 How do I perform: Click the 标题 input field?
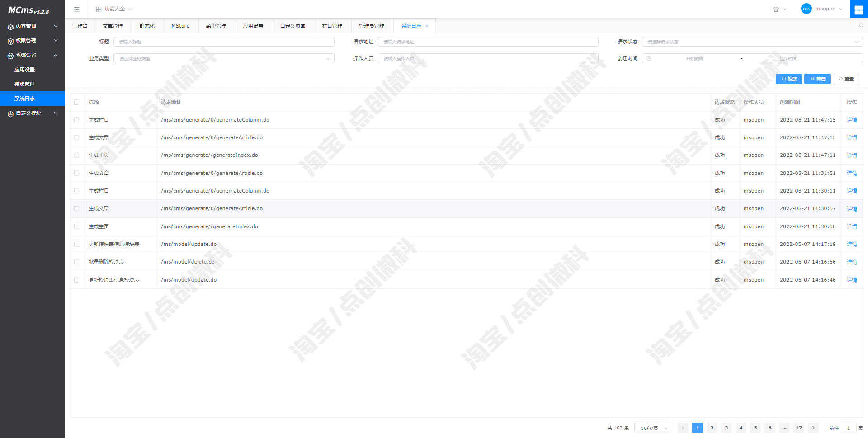pyautogui.click(x=224, y=42)
